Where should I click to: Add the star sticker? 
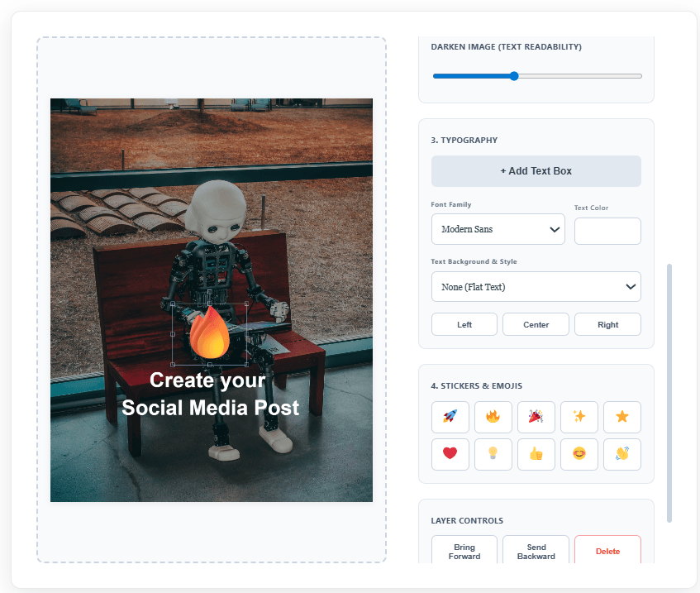click(x=621, y=417)
